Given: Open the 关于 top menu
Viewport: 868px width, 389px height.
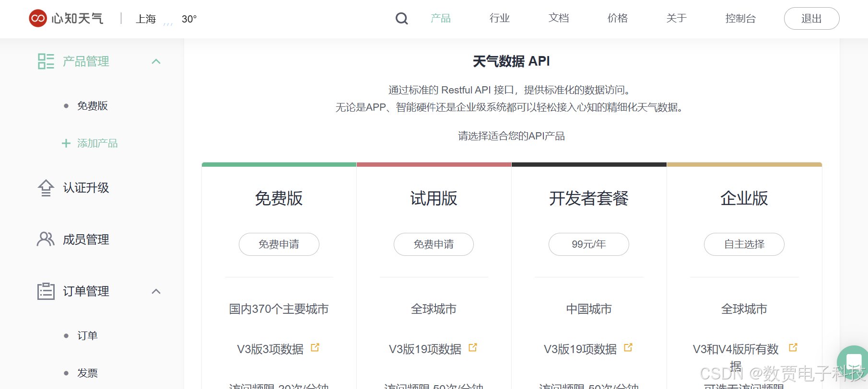Looking at the screenshot, I should click(677, 18).
